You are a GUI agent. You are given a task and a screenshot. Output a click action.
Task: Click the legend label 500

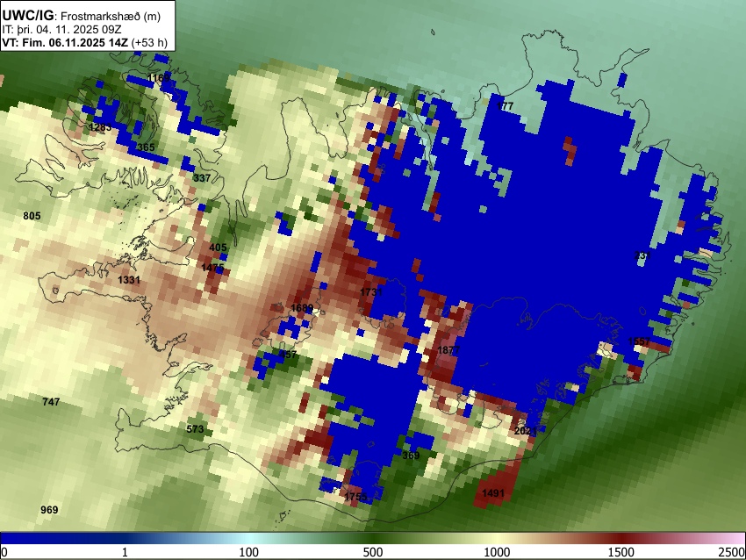(x=372, y=552)
